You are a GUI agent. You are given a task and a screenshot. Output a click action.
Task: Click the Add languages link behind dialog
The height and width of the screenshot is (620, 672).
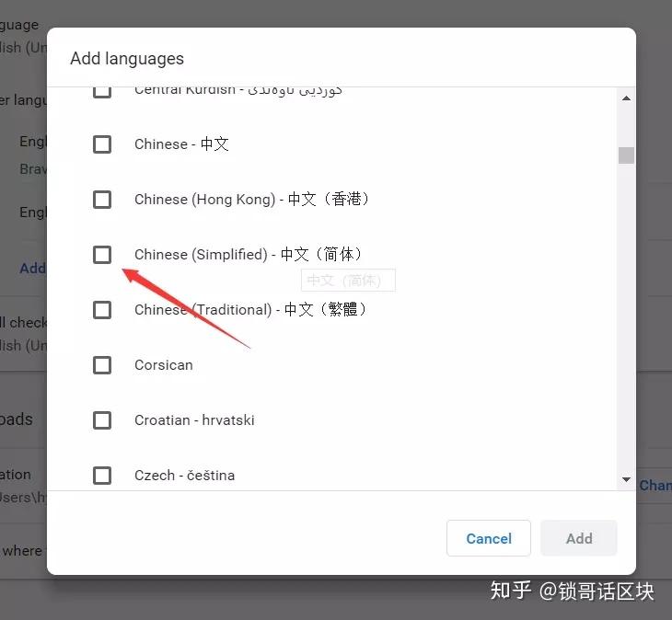[32, 269]
